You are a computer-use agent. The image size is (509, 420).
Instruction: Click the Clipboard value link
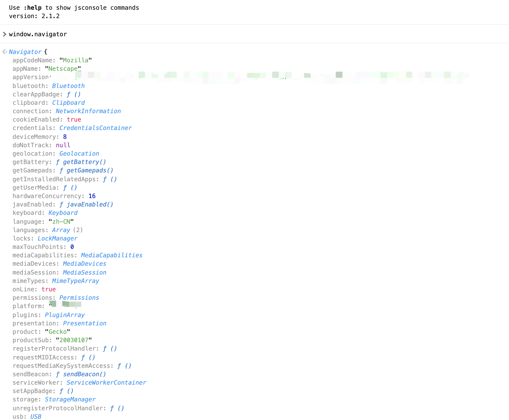(x=68, y=103)
